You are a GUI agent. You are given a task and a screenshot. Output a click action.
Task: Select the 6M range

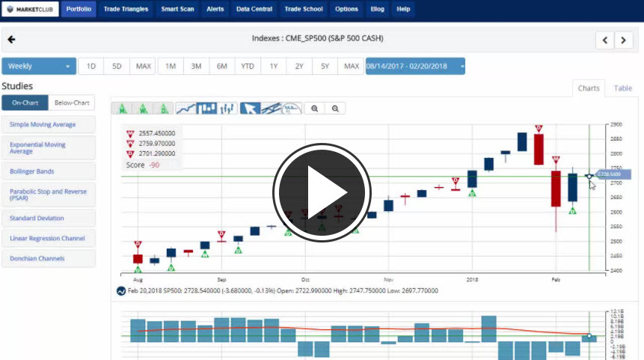(222, 66)
